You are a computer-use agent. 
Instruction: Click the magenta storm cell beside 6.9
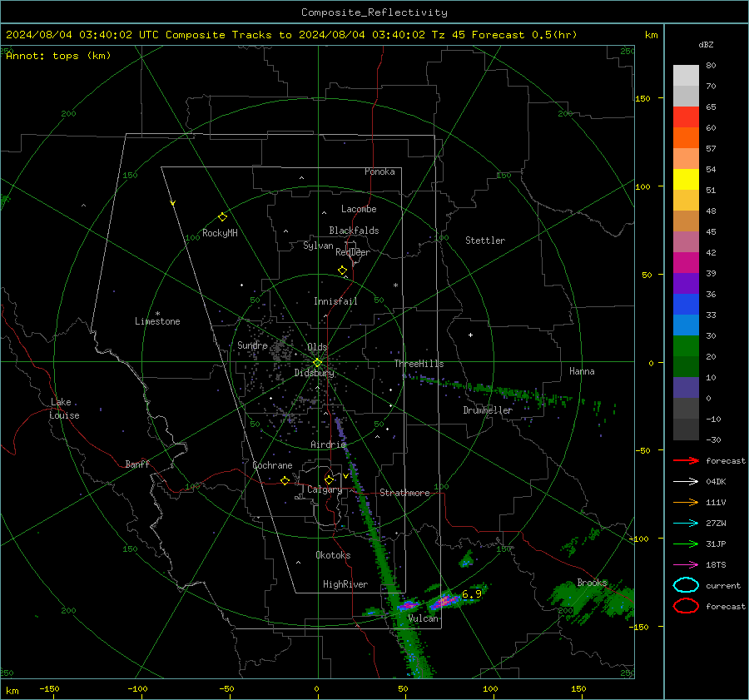[x=444, y=601]
